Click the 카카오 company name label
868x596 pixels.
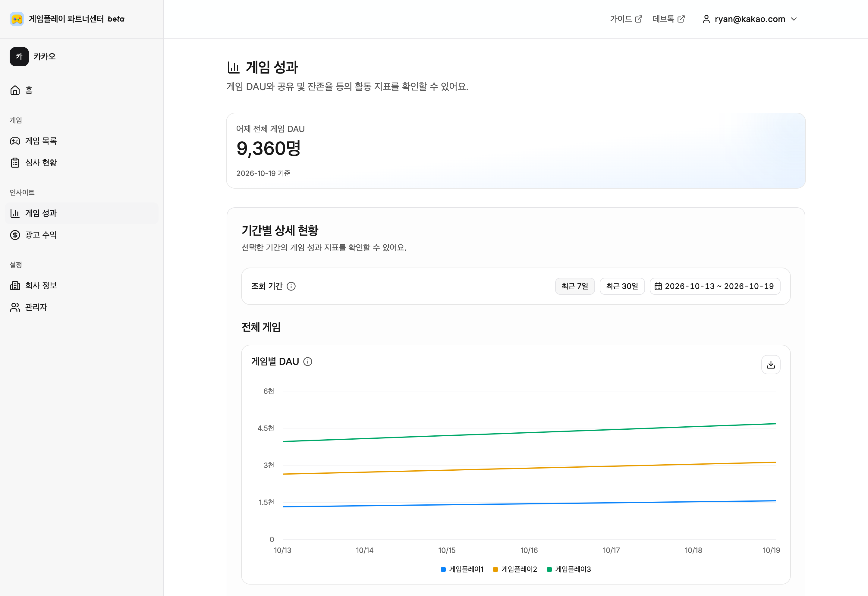tap(44, 57)
